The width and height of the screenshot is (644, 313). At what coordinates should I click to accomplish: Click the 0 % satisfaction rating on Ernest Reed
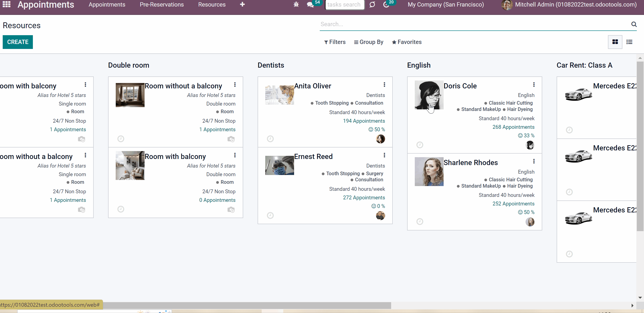pos(378,206)
